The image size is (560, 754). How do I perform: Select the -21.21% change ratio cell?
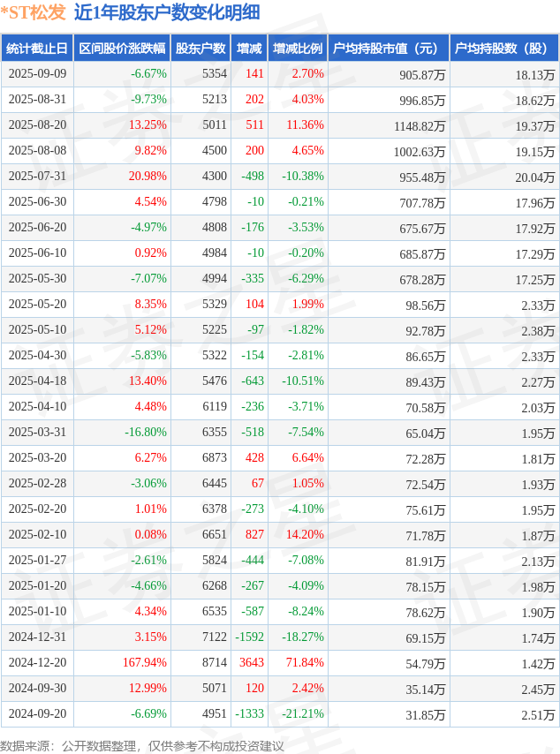[x=299, y=714]
